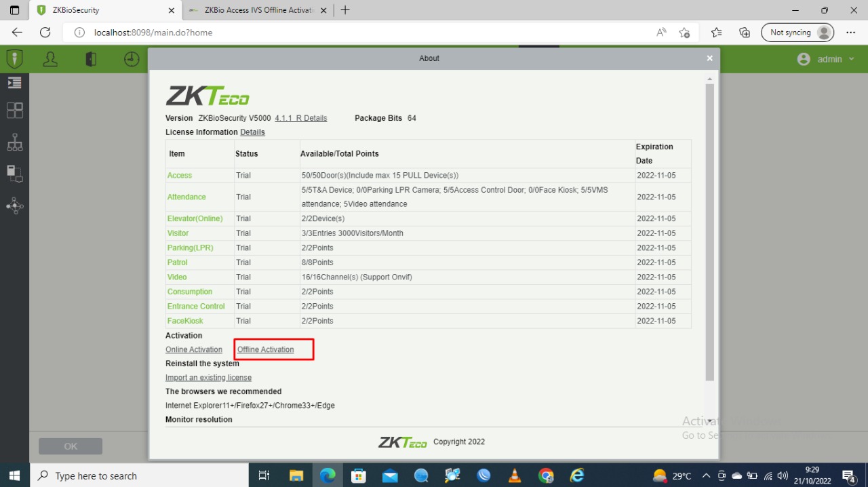Viewport: 868px width, 487px height.
Task: Open the Offline Activation link
Action: tap(266, 349)
